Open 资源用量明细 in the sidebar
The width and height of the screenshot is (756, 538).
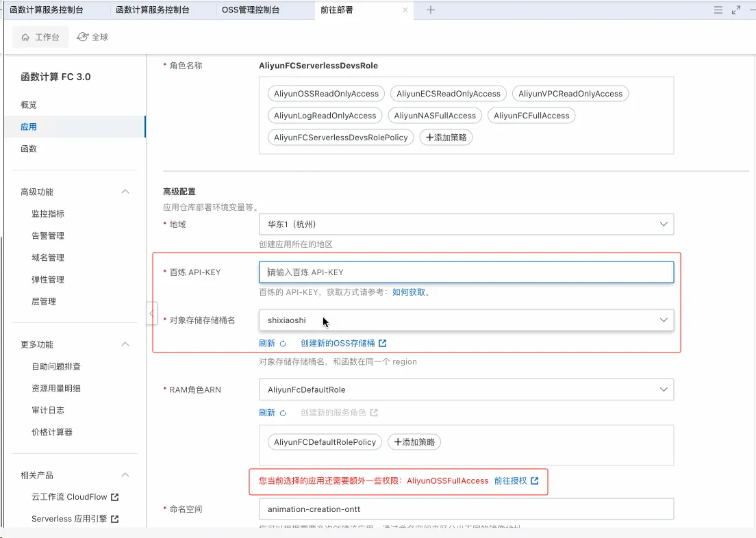tap(56, 389)
